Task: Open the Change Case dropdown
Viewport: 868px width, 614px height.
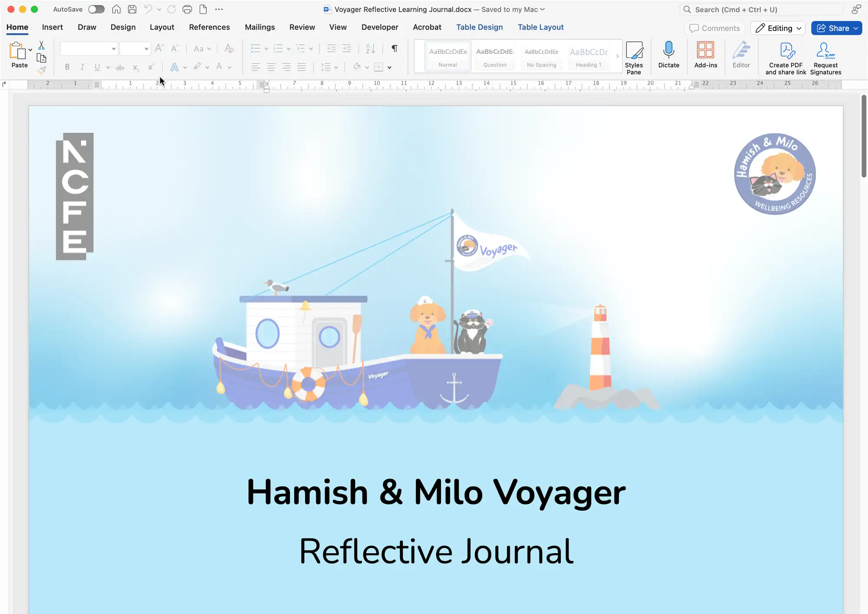Action: point(202,49)
